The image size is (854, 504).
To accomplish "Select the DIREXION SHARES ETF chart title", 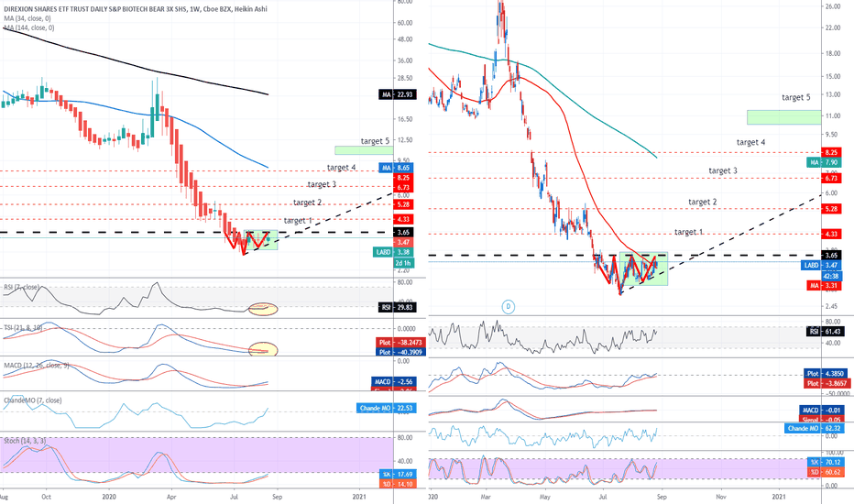I will tap(136, 9).
